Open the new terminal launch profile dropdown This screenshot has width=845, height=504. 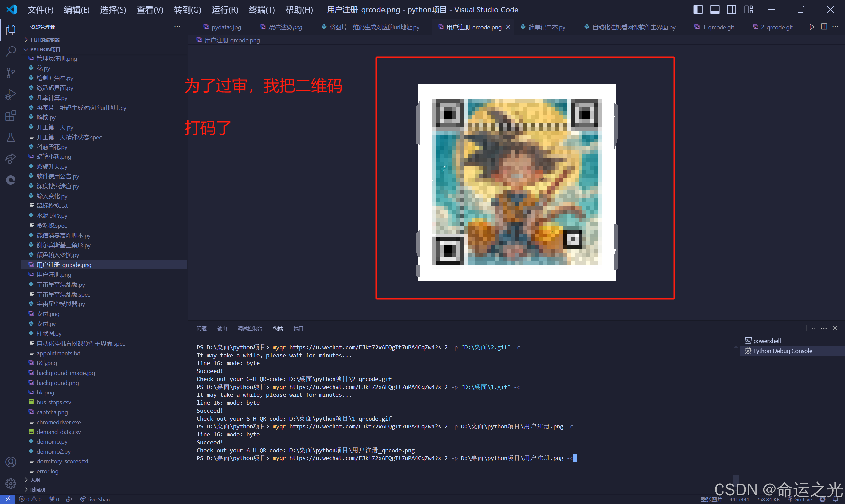click(814, 329)
